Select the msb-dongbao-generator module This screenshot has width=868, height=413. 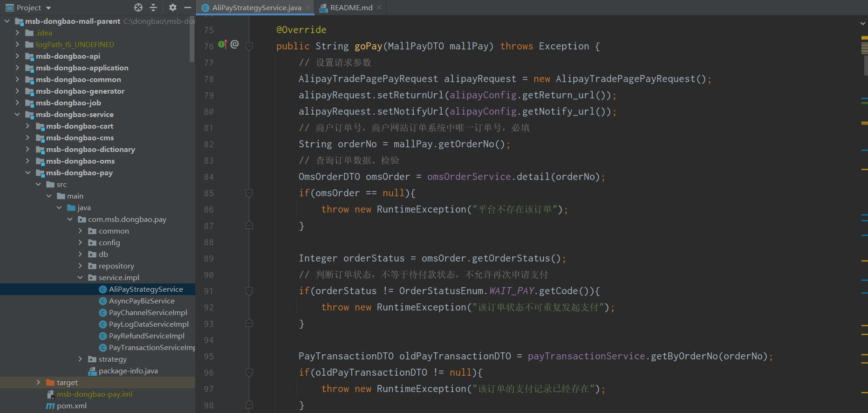coord(80,91)
